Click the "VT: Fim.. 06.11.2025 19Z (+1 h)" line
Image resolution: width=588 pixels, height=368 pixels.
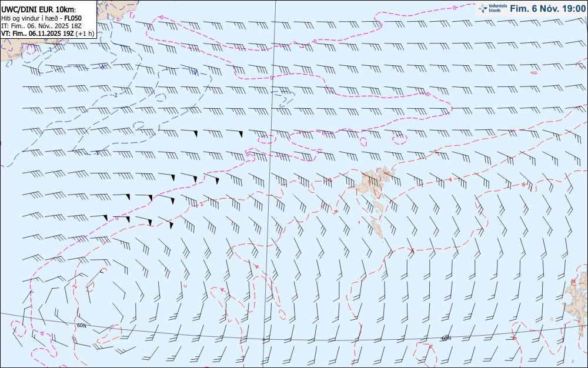point(48,34)
